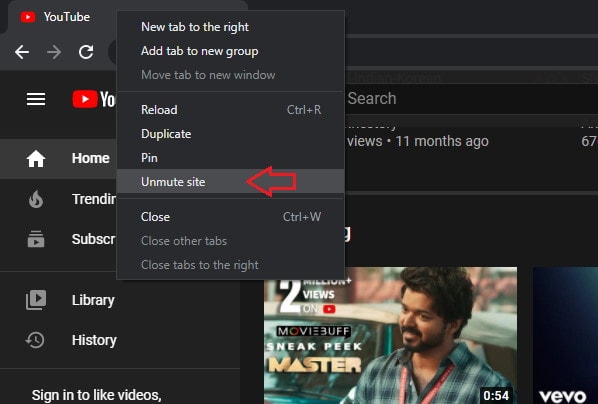Open the vevo video thumbnail
The width and height of the screenshot is (598, 404).
[566, 335]
